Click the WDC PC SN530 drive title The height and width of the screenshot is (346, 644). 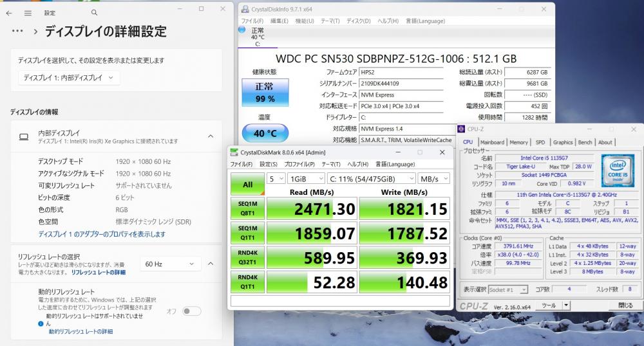point(396,59)
